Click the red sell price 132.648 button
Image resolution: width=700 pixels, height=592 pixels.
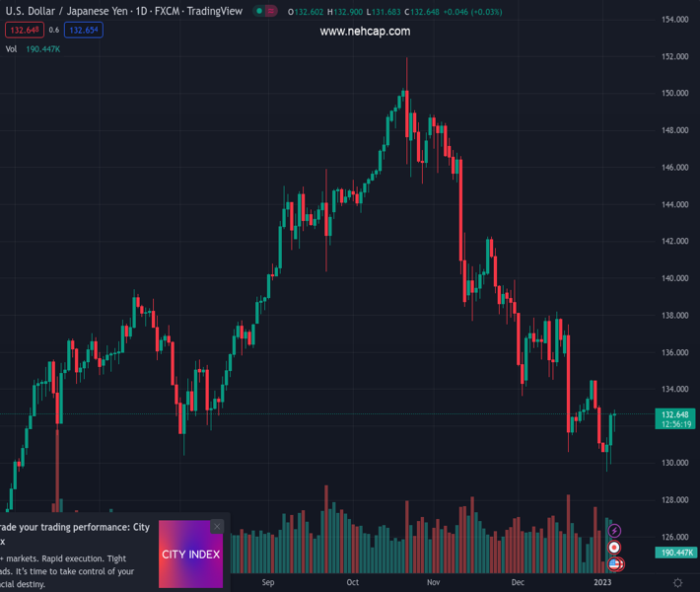tap(25, 30)
